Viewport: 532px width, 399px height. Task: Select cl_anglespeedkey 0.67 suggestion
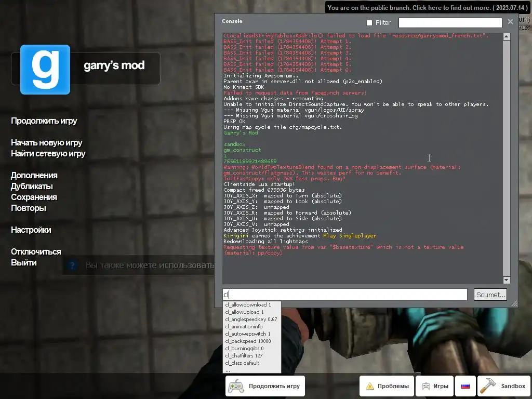tap(252, 320)
